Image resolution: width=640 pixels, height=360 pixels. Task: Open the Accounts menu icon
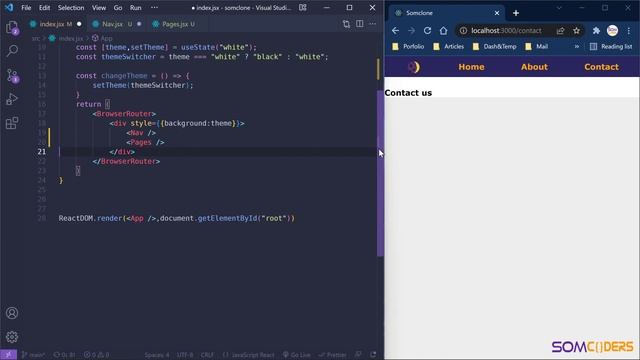pyautogui.click(x=12, y=313)
